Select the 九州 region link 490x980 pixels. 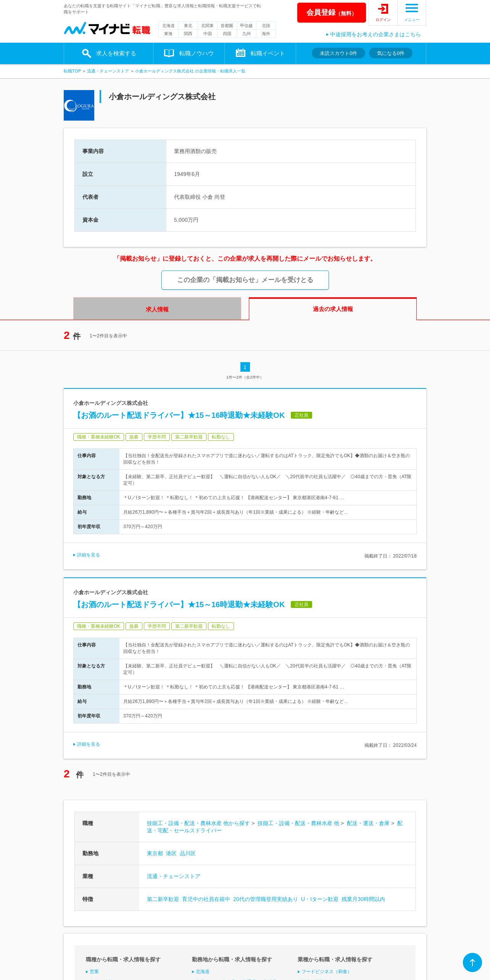[x=247, y=34]
